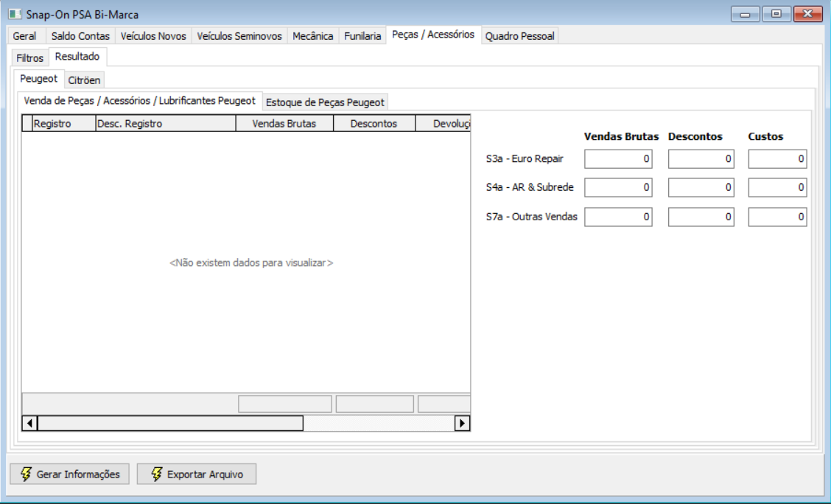Click the Descontos grid column header
The image size is (831, 504).
pos(374,124)
